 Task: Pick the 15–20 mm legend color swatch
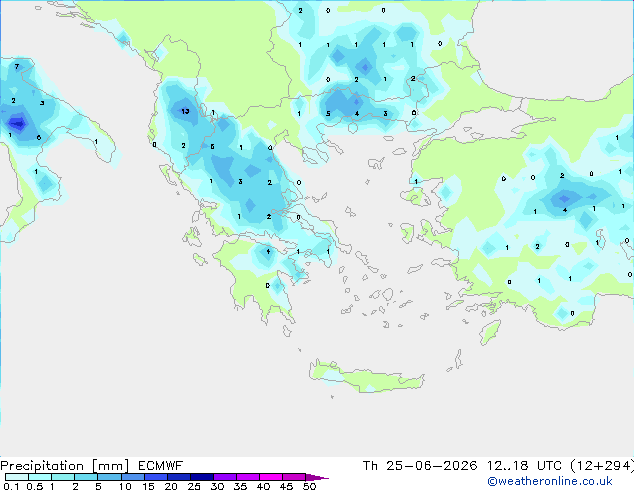click(x=155, y=477)
